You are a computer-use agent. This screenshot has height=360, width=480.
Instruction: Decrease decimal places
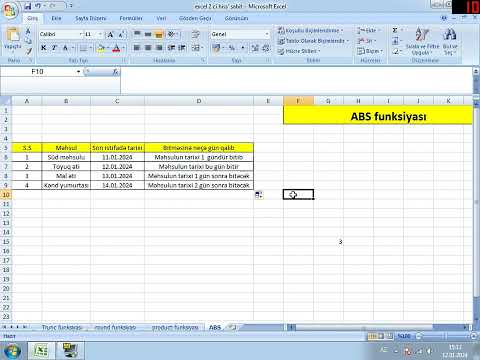[x=266, y=48]
